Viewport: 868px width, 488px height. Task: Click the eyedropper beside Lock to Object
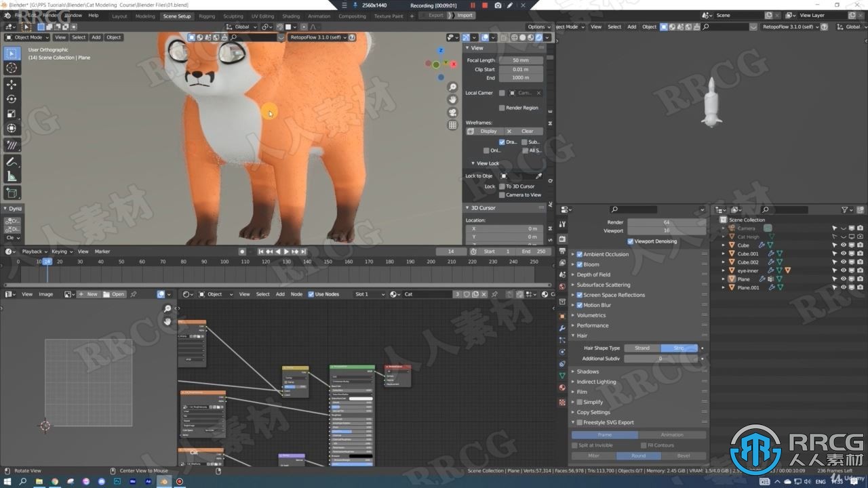point(538,176)
